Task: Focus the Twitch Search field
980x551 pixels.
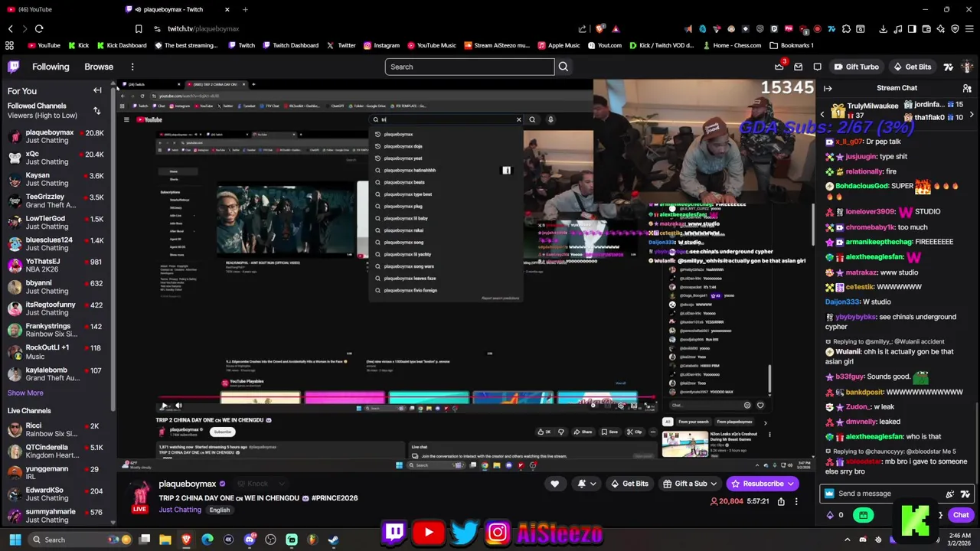Action: tap(469, 67)
